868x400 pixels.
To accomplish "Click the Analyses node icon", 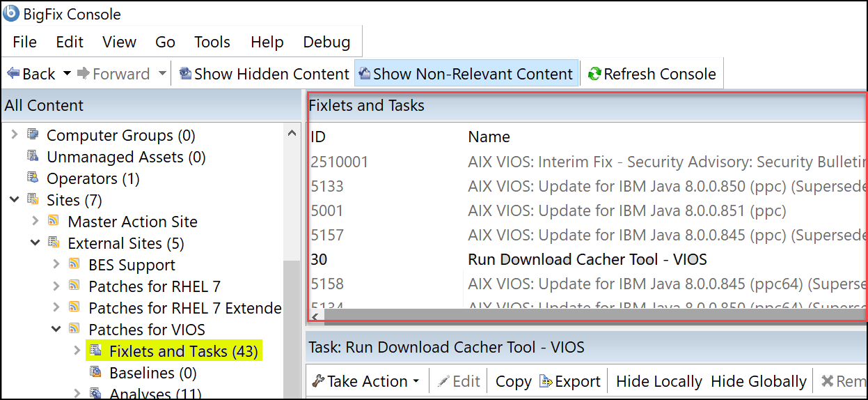I will click(x=95, y=394).
